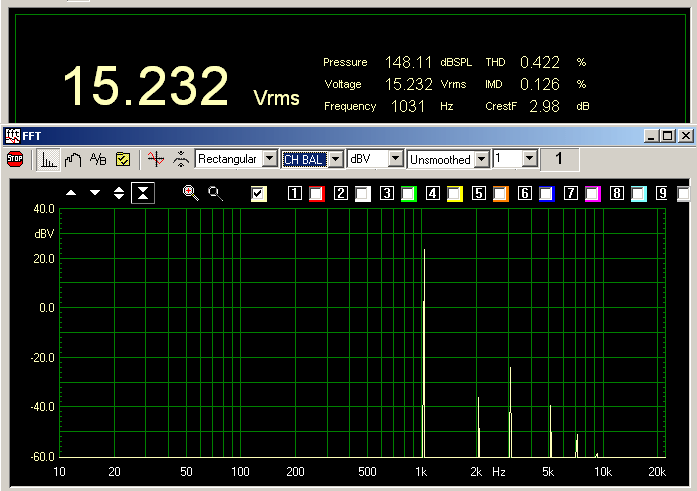Shift the graph up with white up arrow
This screenshot has height=491, width=697.
pos(71,193)
